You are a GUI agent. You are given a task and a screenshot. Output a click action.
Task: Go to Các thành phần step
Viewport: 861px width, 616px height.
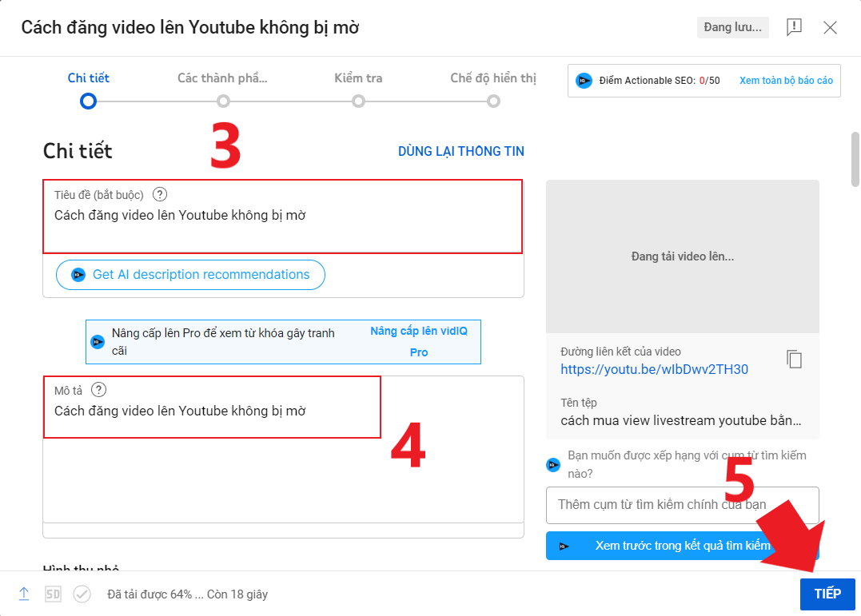coord(223,101)
